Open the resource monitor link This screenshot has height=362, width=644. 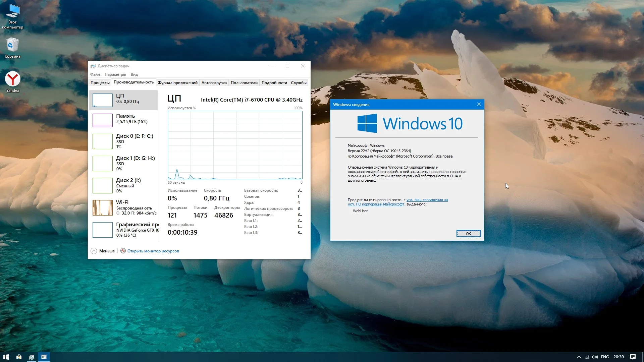click(x=153, y=251)
